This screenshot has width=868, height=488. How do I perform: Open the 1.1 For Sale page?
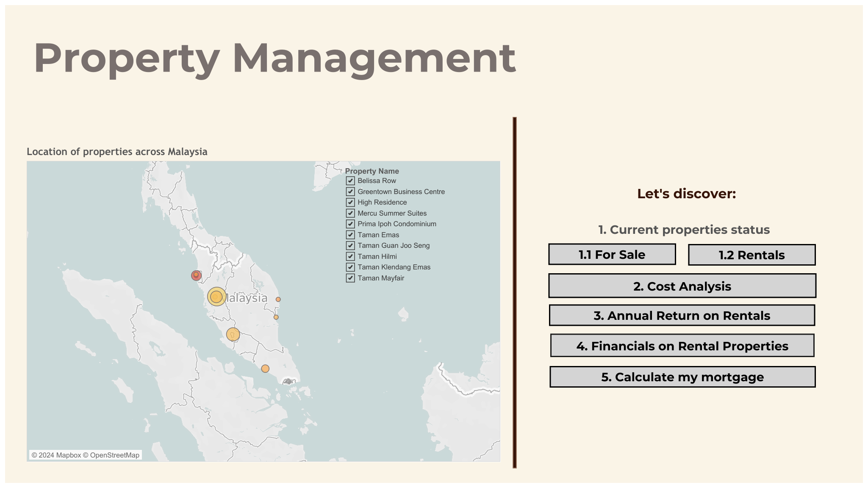point(612,254)
